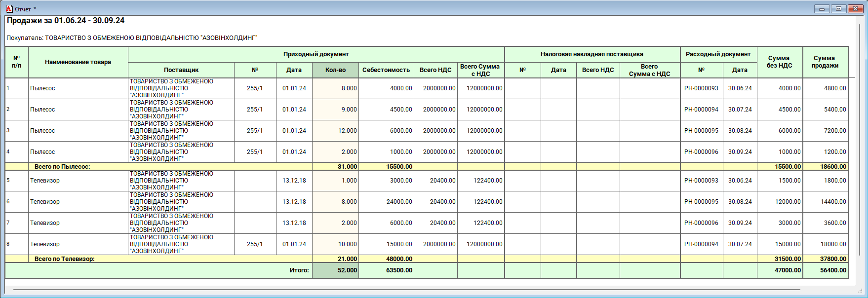The width and height of the screenshot is (868, 298).
Task: Restore down the Отчет report window
Action: (x=838, y=9)
